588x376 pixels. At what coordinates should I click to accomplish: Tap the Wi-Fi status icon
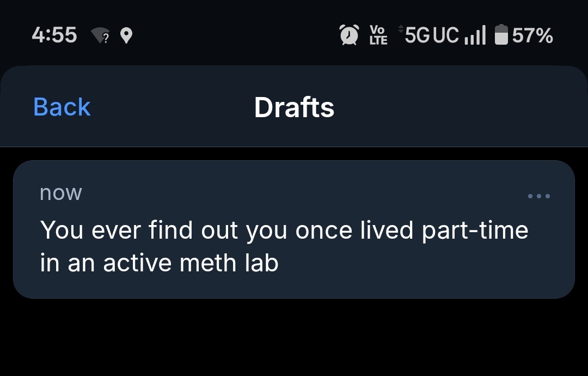click(100, 36)
